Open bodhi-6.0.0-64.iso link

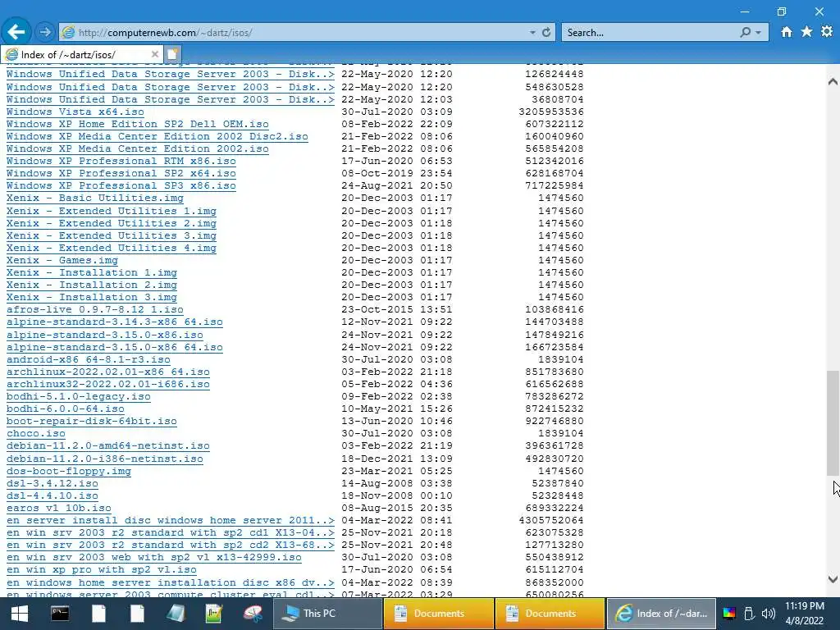tap(66, 409)
